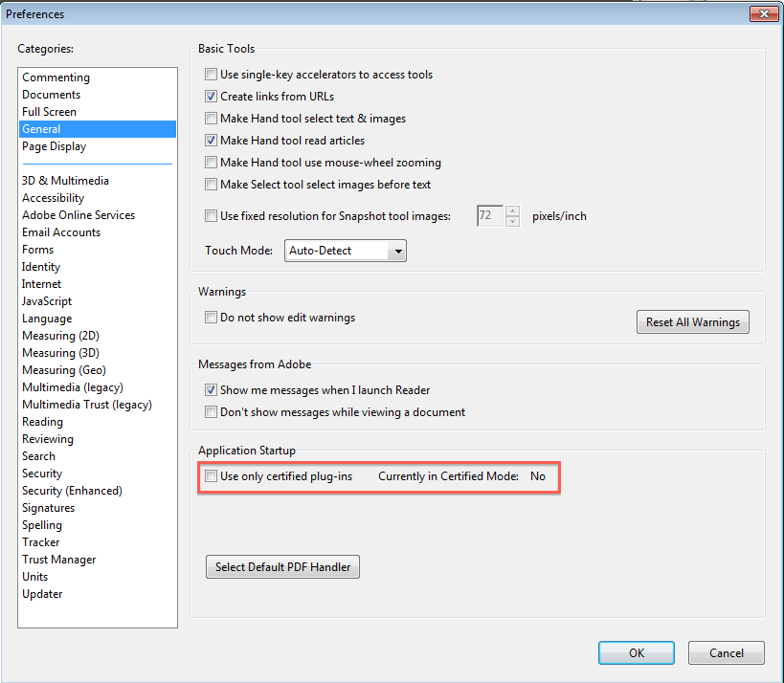784x683 pixels.
Task: Decrease the Snapshot resolution with the down arrow
Action: [x=512, y=221]
